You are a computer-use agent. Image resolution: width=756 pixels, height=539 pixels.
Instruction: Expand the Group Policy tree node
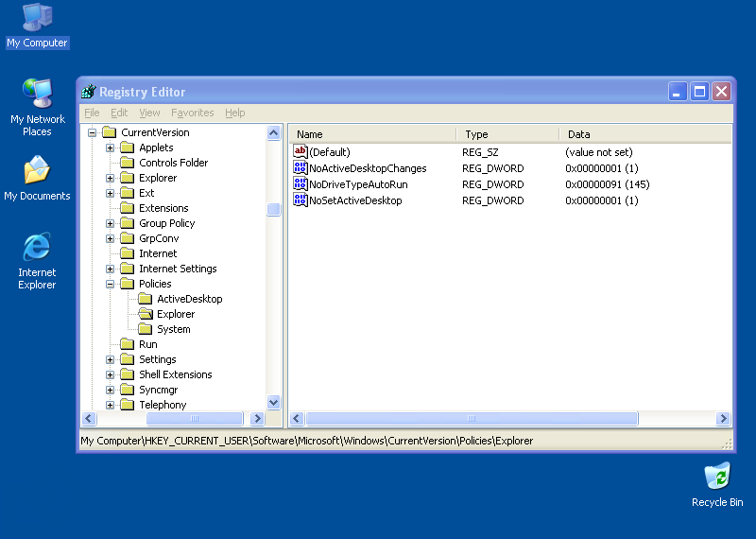tap(110, 223)
